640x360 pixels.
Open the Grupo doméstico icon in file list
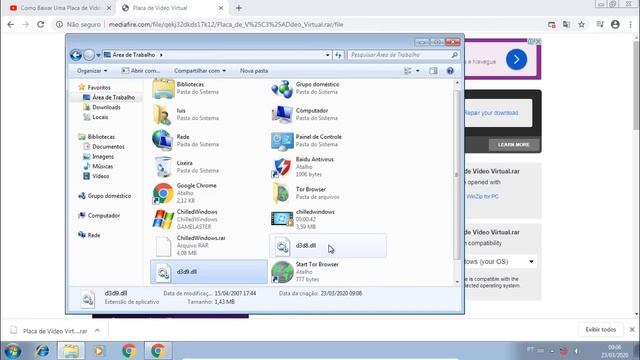click(x=282, y=88)
